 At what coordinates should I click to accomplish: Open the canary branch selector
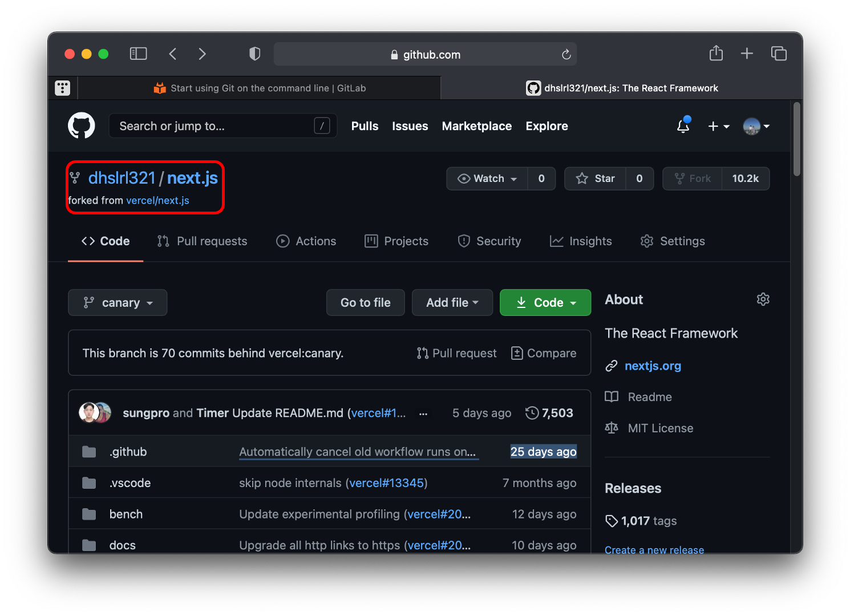click(x=118, y=302)
